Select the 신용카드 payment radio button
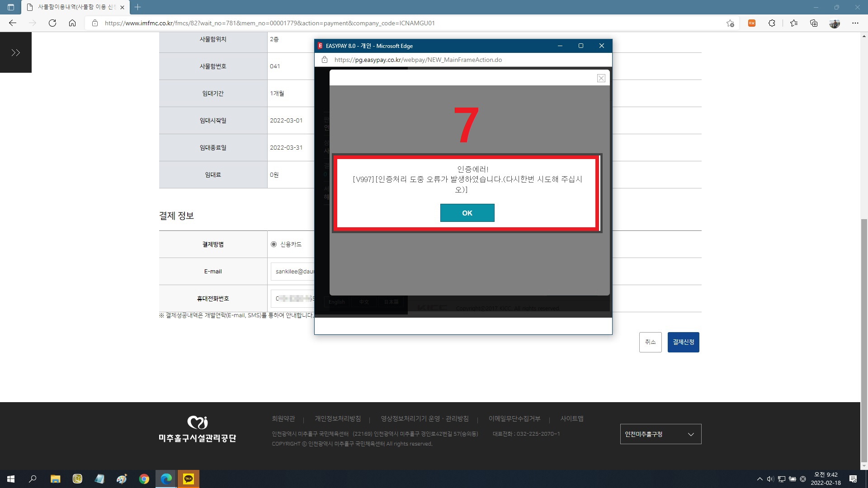The width and height of the screenshot is (868, 488). pyautogui.click(x=274, y=244)
